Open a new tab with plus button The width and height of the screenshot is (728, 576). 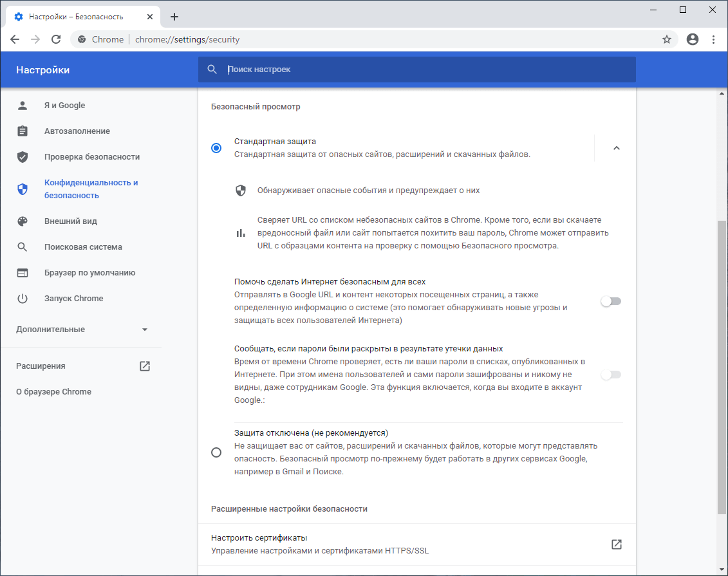pyautogui.click(x=174, y=17)
